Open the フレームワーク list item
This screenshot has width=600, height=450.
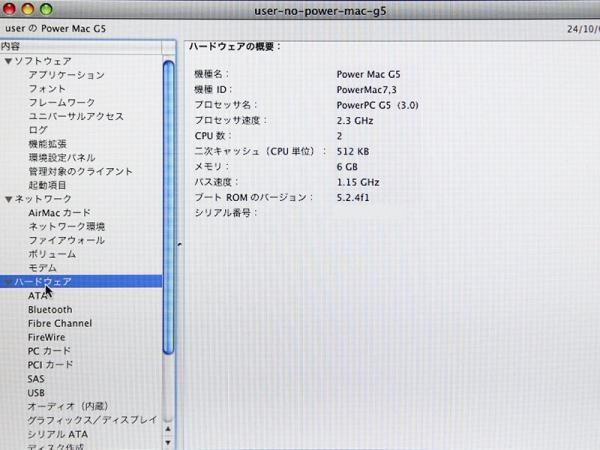pyautogui.click(x=62, y=103)
